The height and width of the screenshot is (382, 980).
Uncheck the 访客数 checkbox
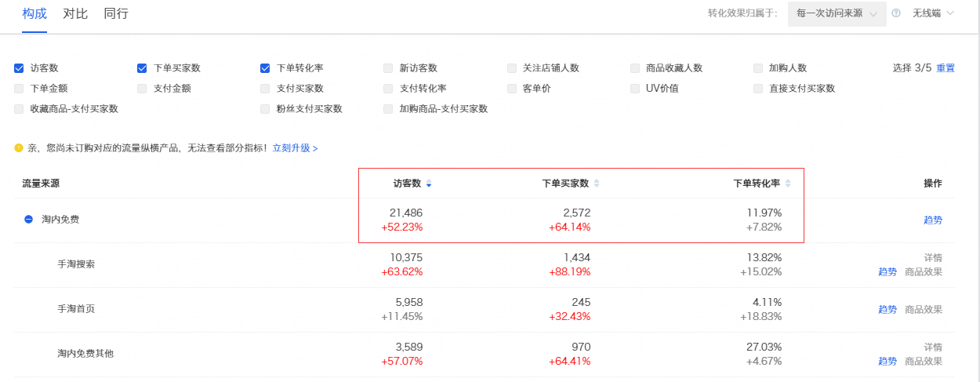coord(19,68)
